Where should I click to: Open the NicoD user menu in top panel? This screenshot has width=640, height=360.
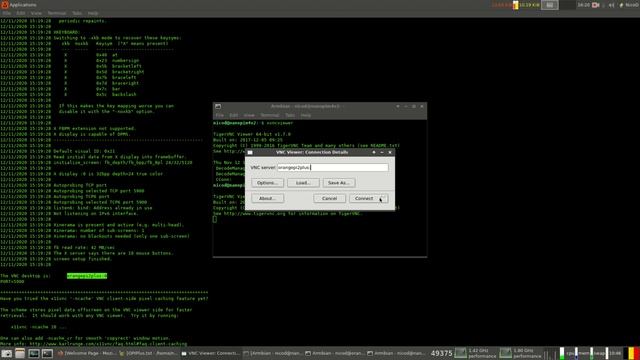pyautogui.click(x=629, y=5)
